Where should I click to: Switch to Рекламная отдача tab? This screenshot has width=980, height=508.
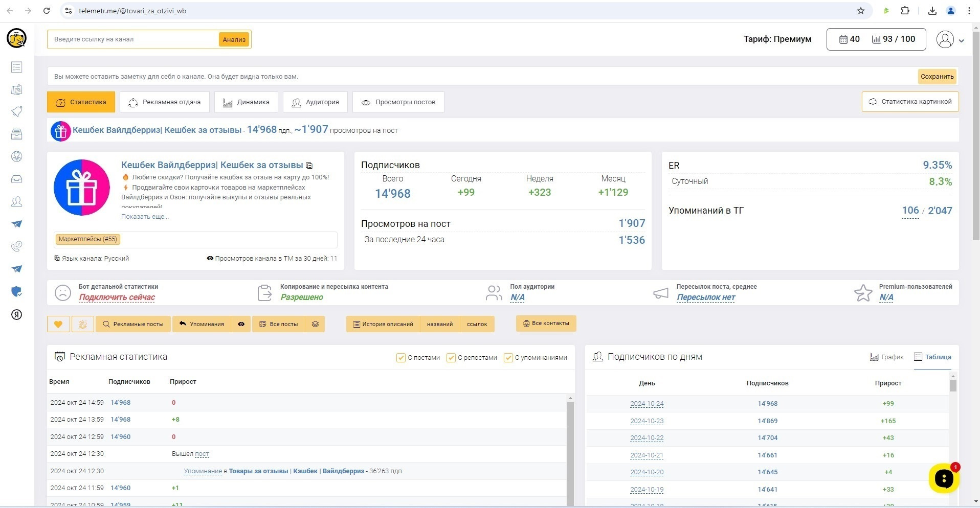click(165, 102)
